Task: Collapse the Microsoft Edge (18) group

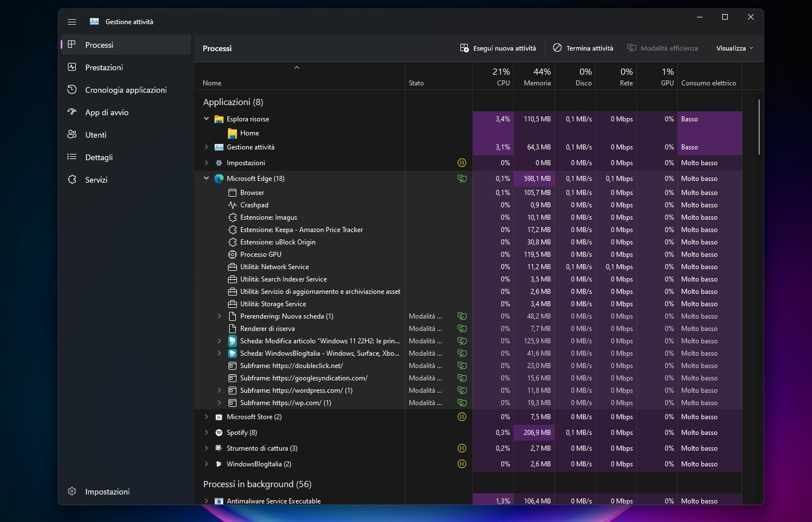Action: (x=206, y=179)
